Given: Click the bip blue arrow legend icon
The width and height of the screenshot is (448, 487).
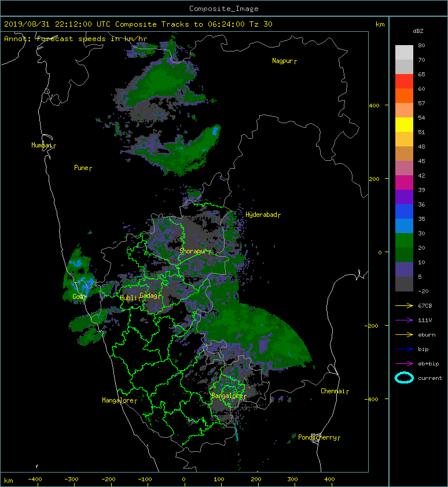Looking at the screenshot, I should 404,349.
